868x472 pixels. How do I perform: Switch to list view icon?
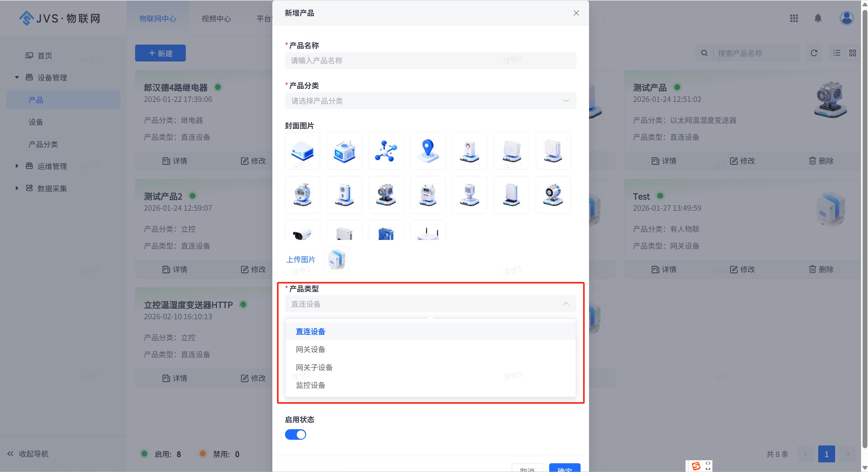(x=837, y=53)
